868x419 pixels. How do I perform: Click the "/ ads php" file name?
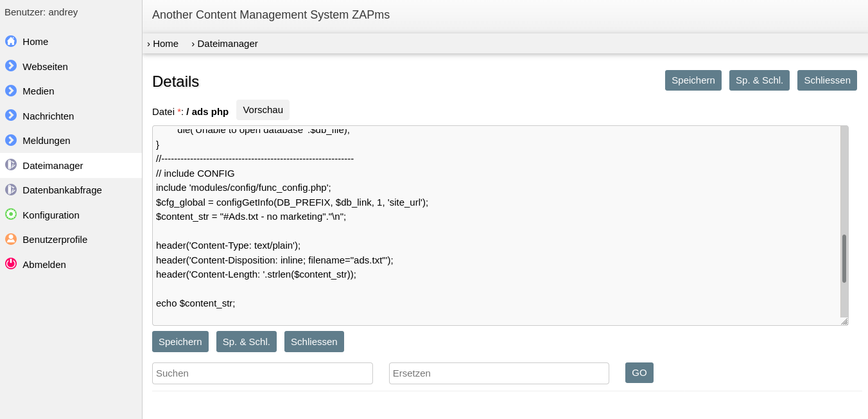point(207,111)
